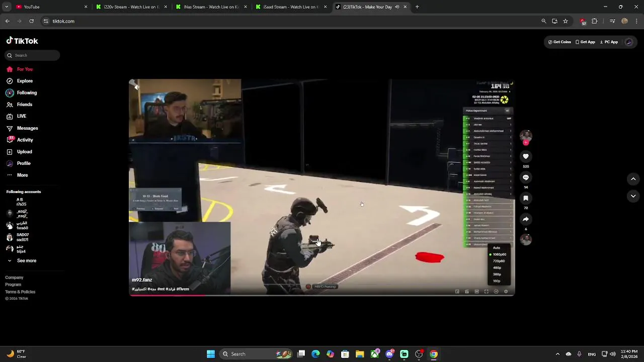Follow creator via avatar plus button
The image size is (644, 362).
(526, 143)
